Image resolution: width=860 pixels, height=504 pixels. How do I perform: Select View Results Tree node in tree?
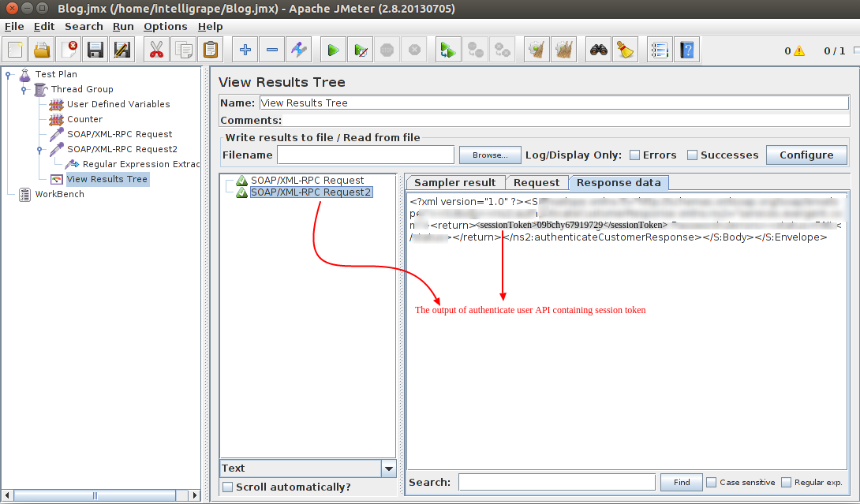107,179
